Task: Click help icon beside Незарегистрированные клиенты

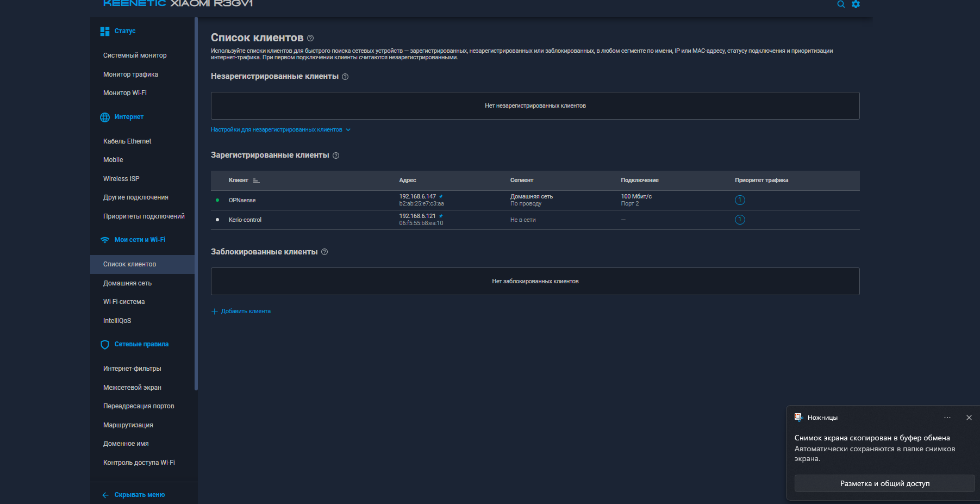Action: (345, 77)
